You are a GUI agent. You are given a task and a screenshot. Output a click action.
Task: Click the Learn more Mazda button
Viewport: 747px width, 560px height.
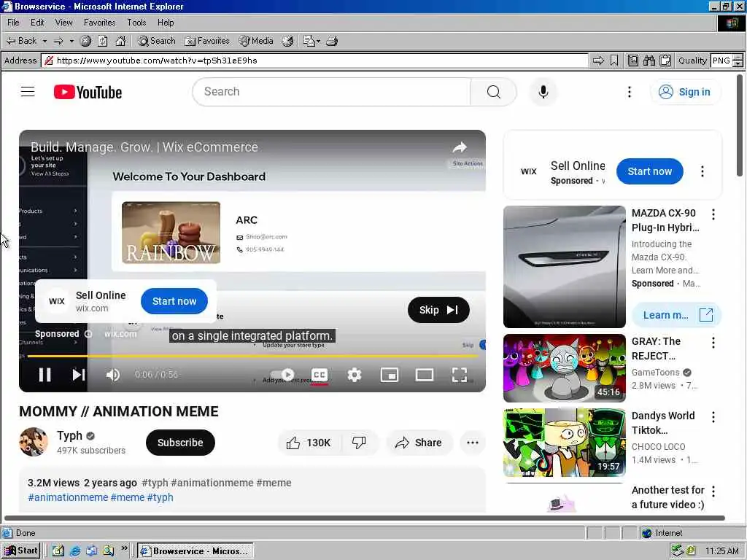(x=676, y=315)
